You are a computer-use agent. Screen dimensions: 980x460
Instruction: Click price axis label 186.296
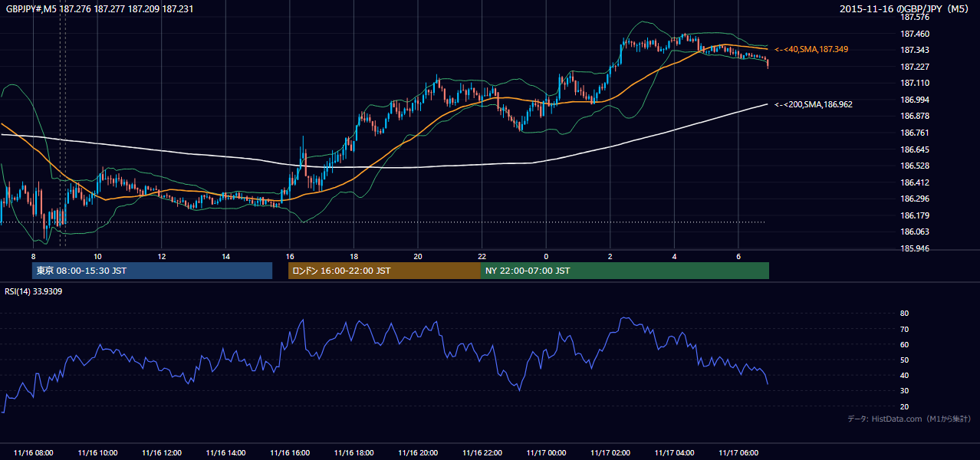pos(916,199)
